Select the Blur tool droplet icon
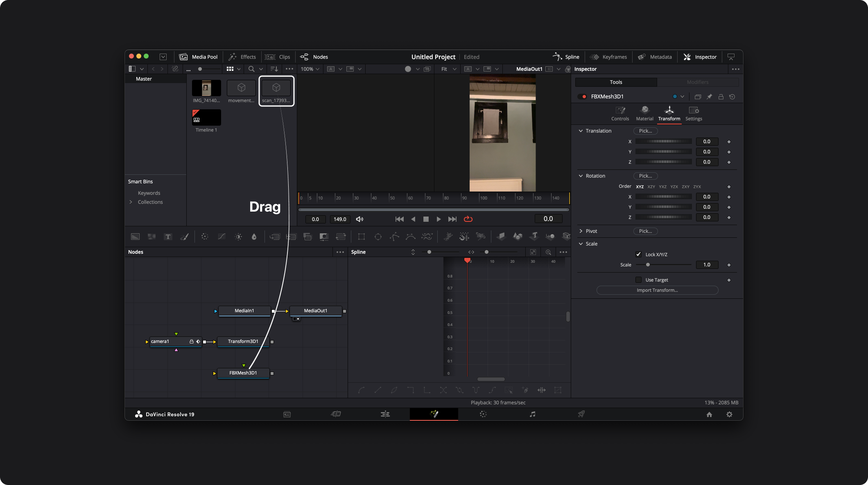Viewport: 868px width, 485px height. coord(254,237)
